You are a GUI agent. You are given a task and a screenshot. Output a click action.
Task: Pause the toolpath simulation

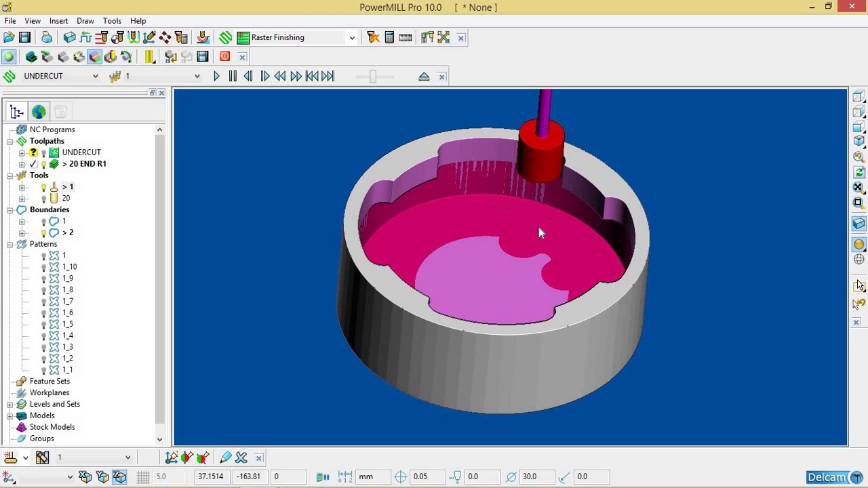coord(233,77)
